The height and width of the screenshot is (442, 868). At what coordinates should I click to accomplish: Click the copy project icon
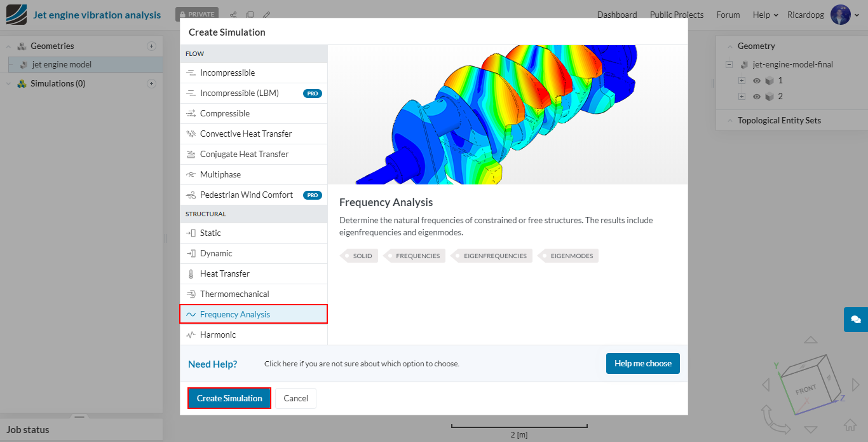tap(250, 15)
